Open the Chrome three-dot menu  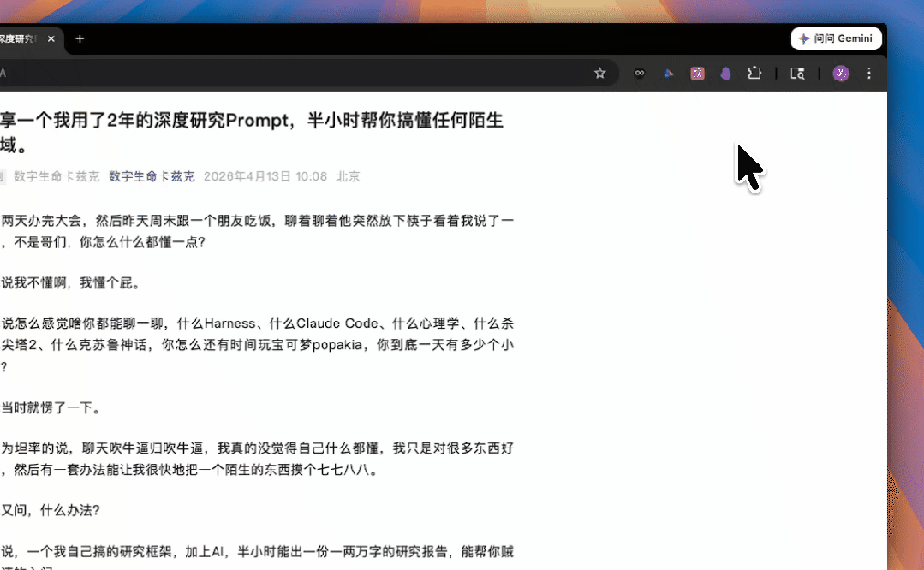pos(869,73)
